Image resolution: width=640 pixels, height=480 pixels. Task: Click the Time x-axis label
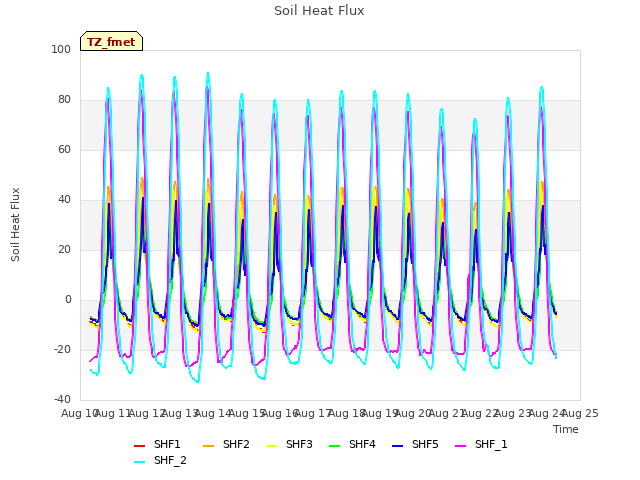coord(566,429)
